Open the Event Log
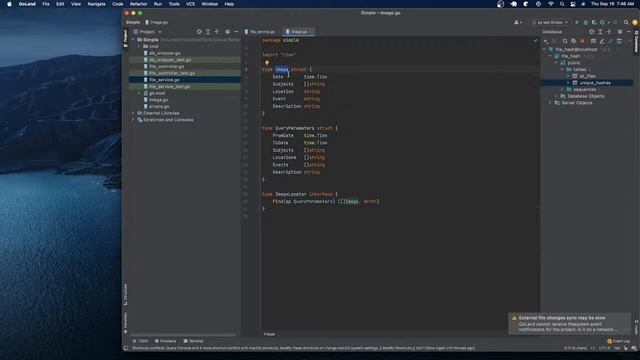This screenshot has height=360, width=640. [619, 341]
